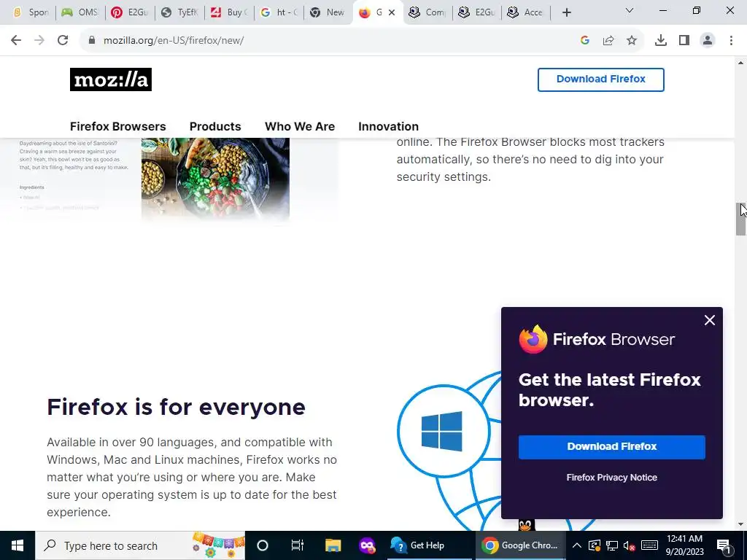The image size is (747, 560).
Task: Go back to the previous page
Action: point(16,41)
